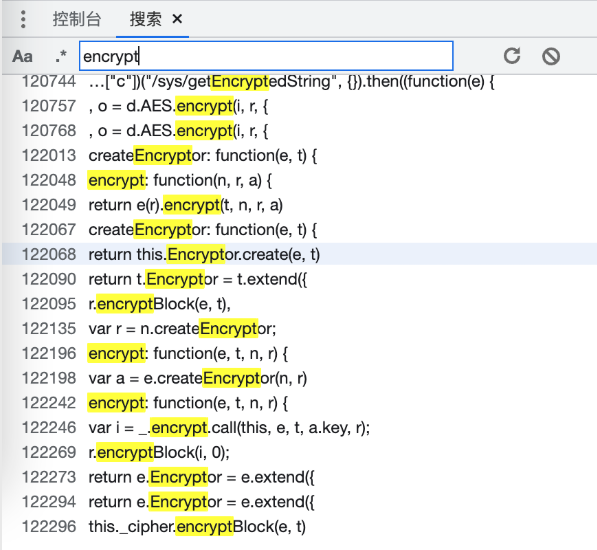Refresh the search results

512,56
